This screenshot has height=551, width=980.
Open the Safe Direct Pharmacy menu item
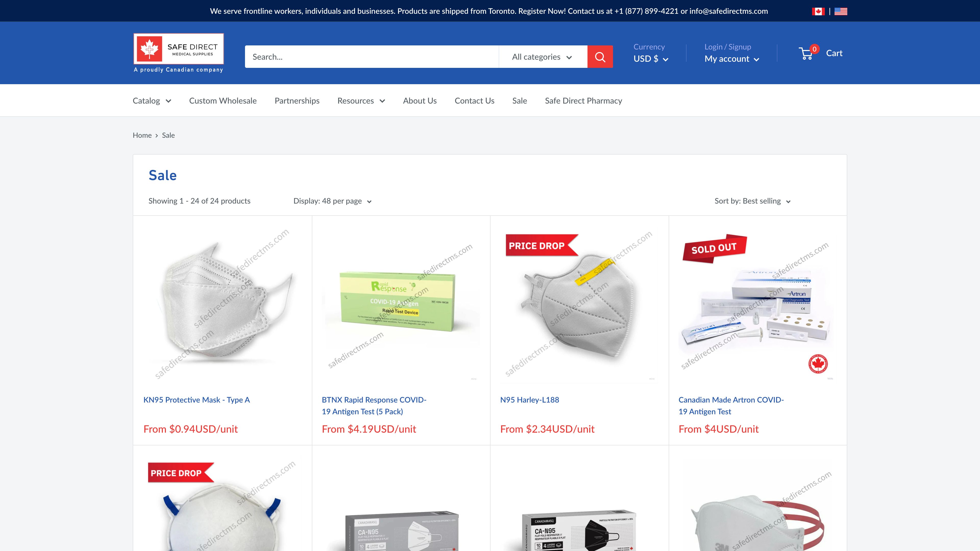(583, 101)
